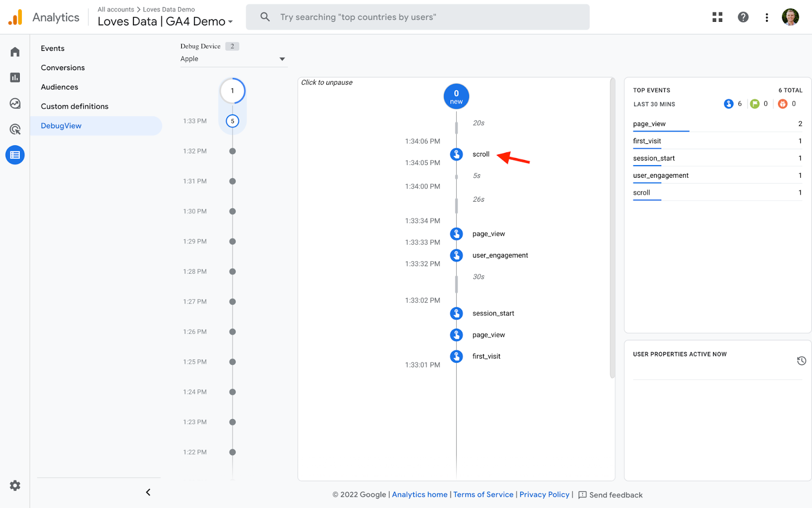The height and width of the screenshot is (508, 812).
Task: Select the Explore section sidebar icon
Action: click(15, 103)
